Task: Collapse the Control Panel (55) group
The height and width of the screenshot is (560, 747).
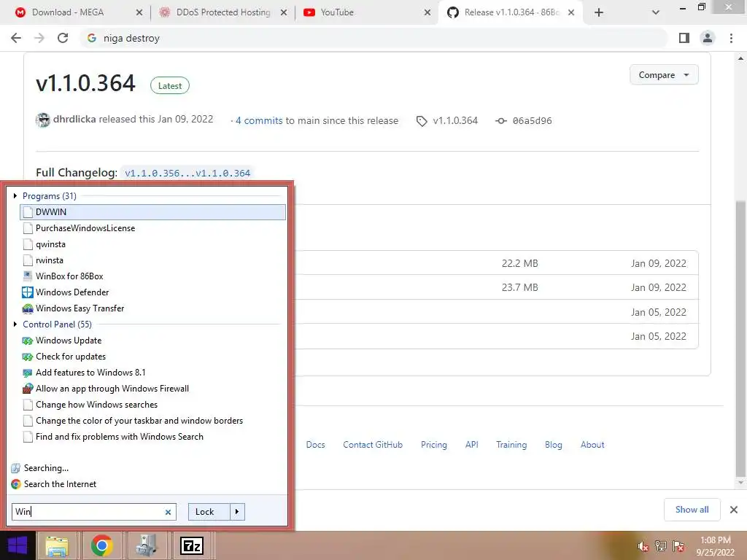Action: click(x=15, y=324)
